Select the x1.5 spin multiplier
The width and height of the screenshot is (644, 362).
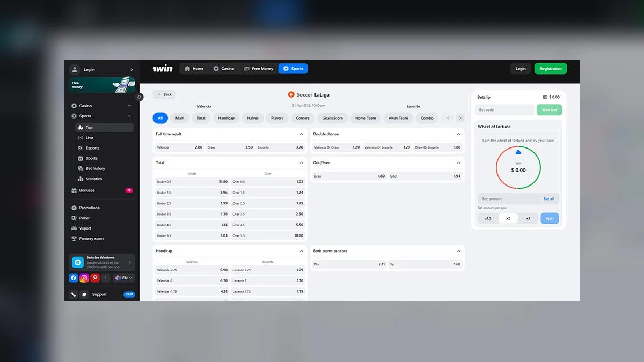(x=488, y=218)
